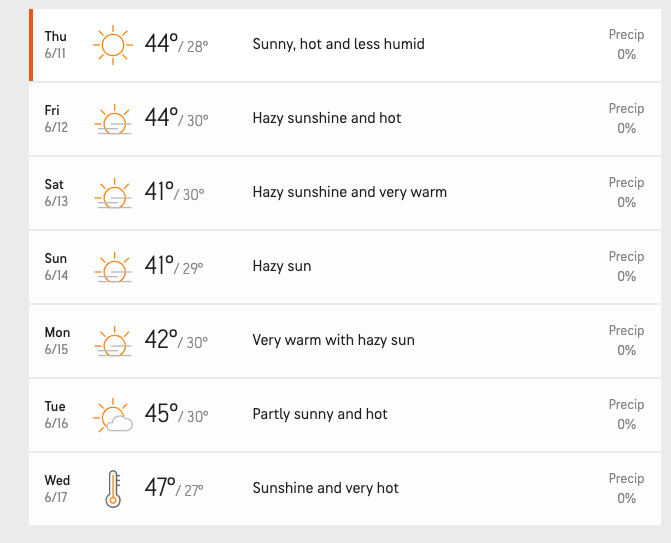
Task: Click the partly sunny icon for Tuesday
Action: tap(113, 415)
